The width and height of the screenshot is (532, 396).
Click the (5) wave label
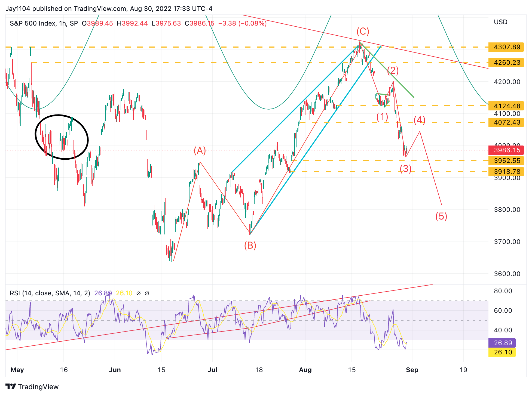coord(441,216)
